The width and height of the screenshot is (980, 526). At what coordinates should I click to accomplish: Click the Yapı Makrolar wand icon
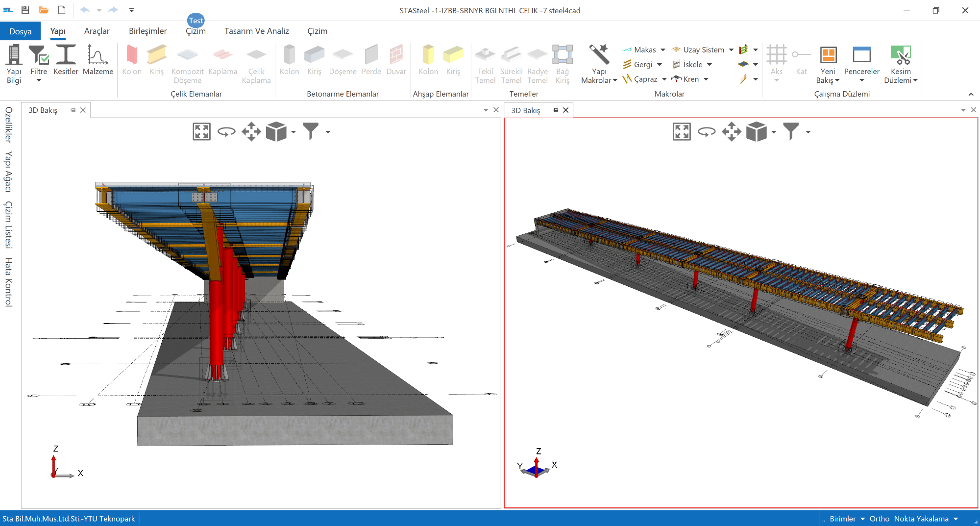point(599,55)
